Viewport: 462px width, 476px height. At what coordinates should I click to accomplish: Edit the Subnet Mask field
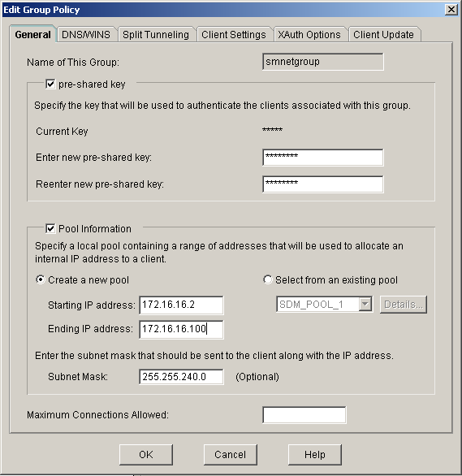click(181, 377)
